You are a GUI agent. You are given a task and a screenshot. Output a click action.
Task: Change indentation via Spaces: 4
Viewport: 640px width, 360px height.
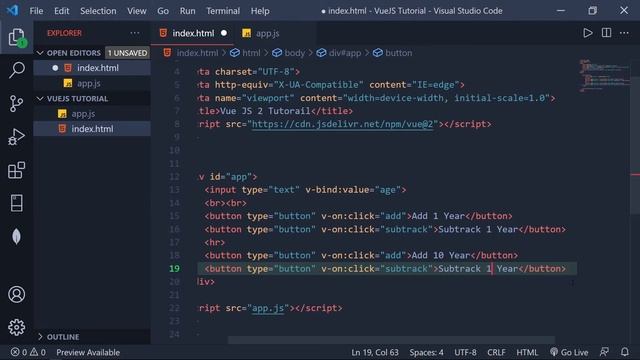[x=426, y=352]
